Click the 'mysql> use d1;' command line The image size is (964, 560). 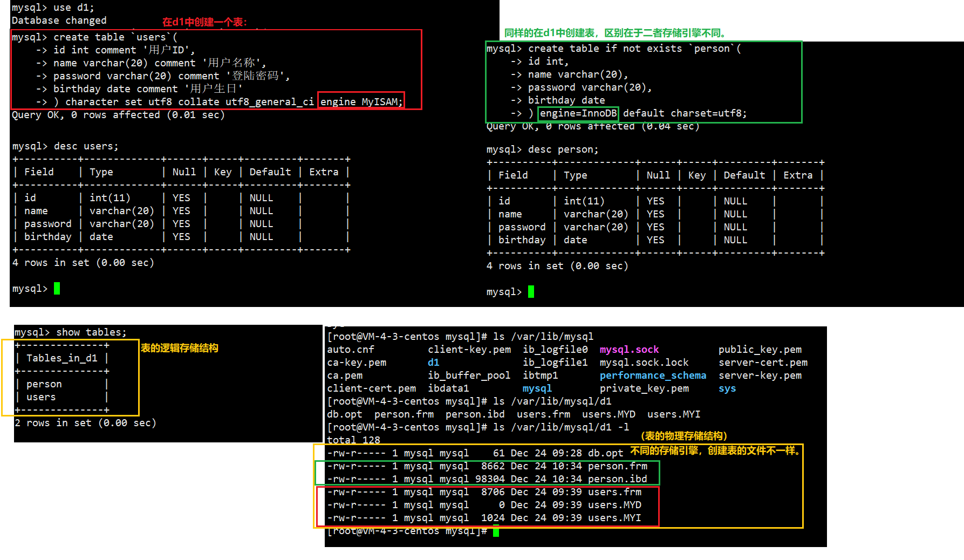(53, 8)
